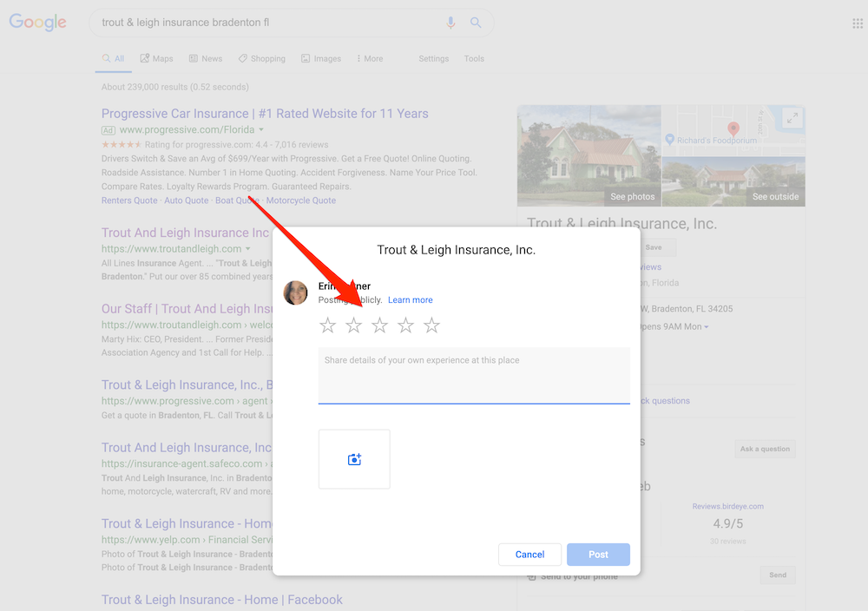The image size is (868, 611).
Task: Cancel the review dialog
Action: (x=529, y=555)
